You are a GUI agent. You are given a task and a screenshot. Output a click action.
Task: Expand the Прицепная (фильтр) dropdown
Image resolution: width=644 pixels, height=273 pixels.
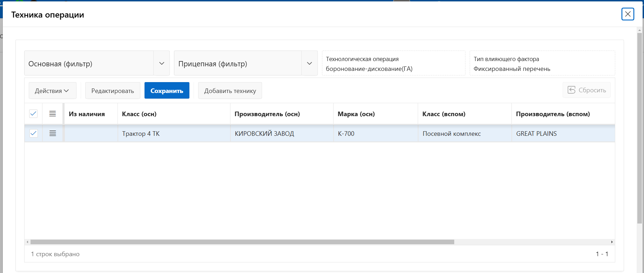coord(309,64)
